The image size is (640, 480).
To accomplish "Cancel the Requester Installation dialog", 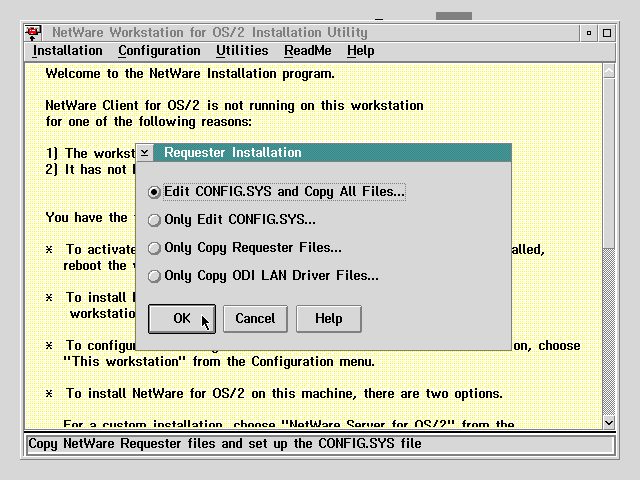I will pyautogui.click(x=255, y=319).
